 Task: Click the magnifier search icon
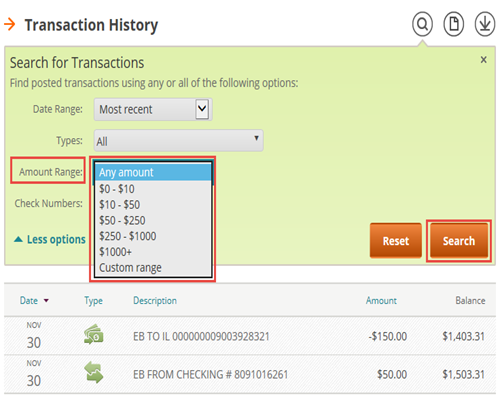coord(422,24)
